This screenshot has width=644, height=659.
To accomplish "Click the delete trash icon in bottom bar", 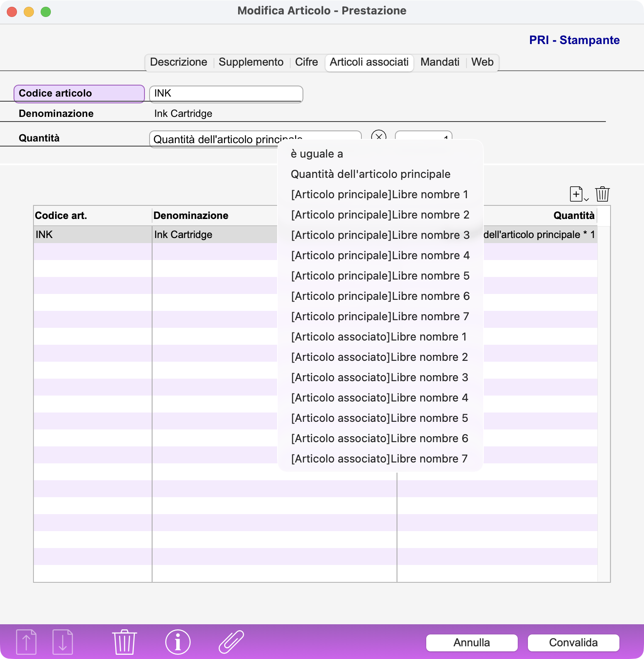I will click(124, 642).
